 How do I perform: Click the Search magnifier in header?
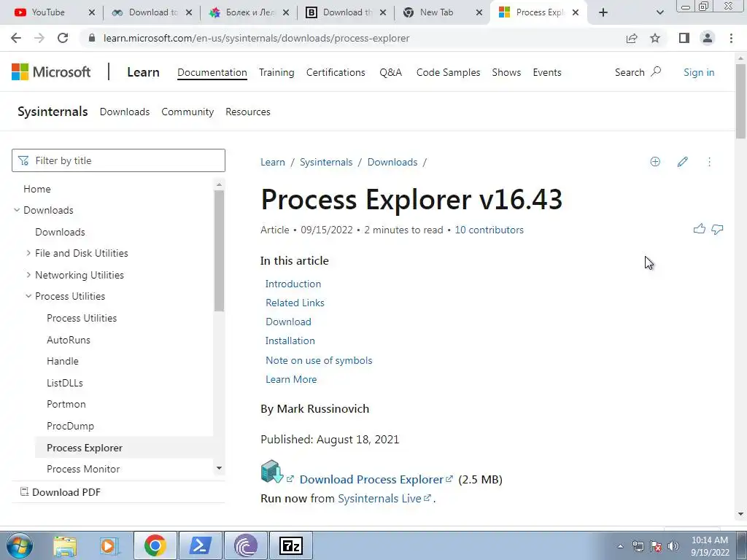tap(656, 71)
